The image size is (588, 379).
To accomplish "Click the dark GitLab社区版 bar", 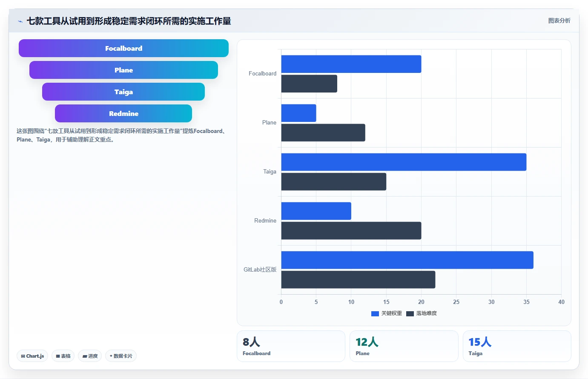I will pyautogui.click(x=359, y=280).
